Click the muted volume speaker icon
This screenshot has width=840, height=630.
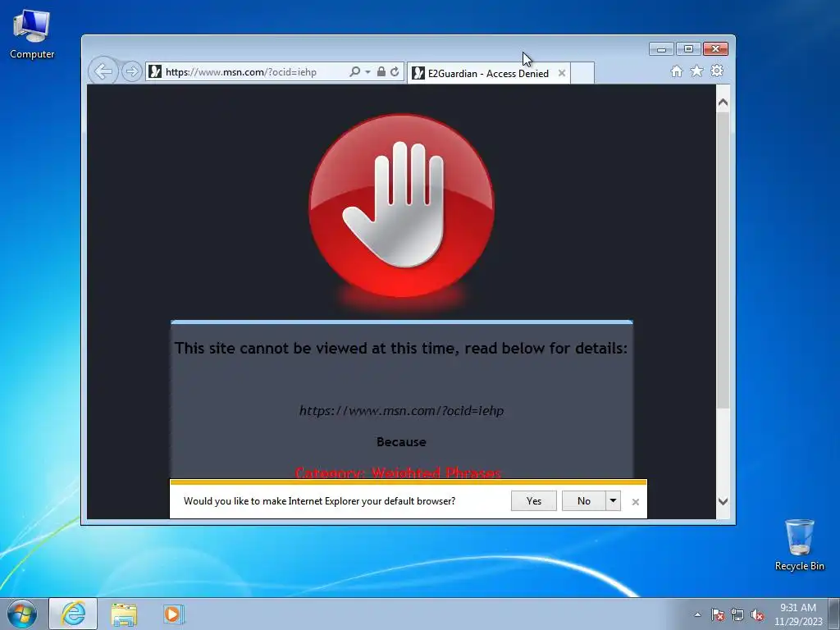pos(757,614)
